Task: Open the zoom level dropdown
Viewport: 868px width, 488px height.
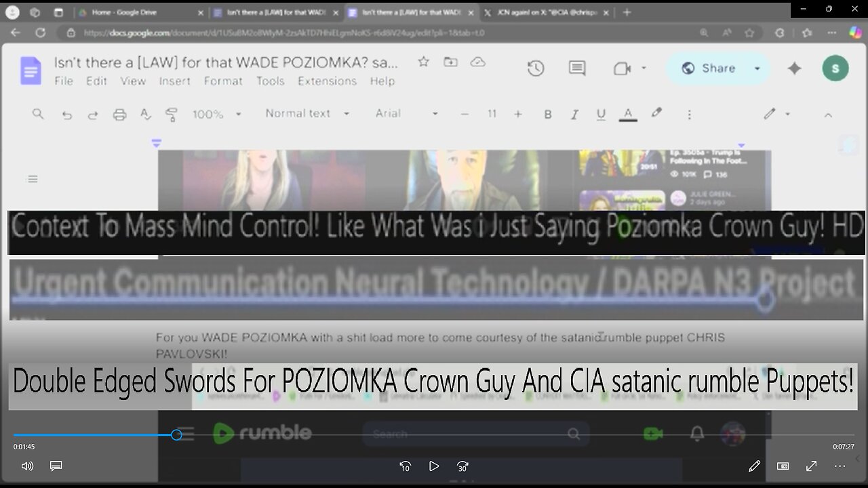Action: (216, 115)
